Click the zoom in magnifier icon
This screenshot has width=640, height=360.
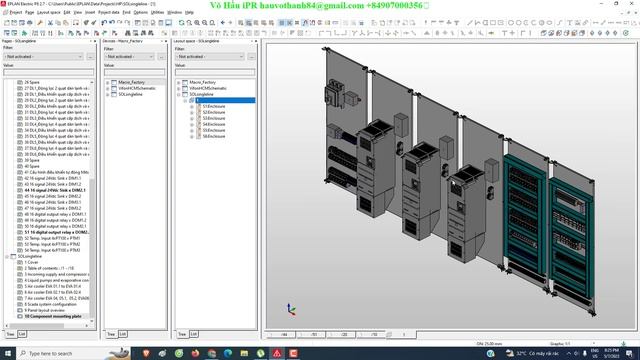coord(197,22)
